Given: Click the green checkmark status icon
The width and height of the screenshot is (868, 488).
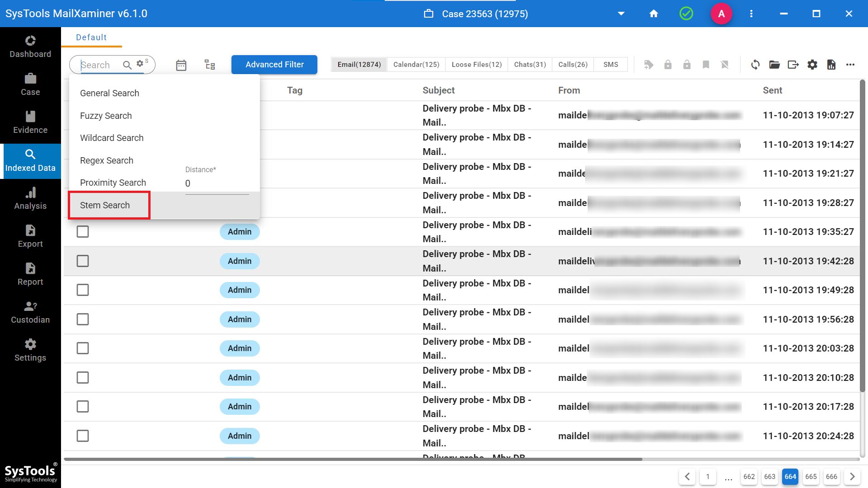Looking at the screenshot, I should tap(686, 14).
